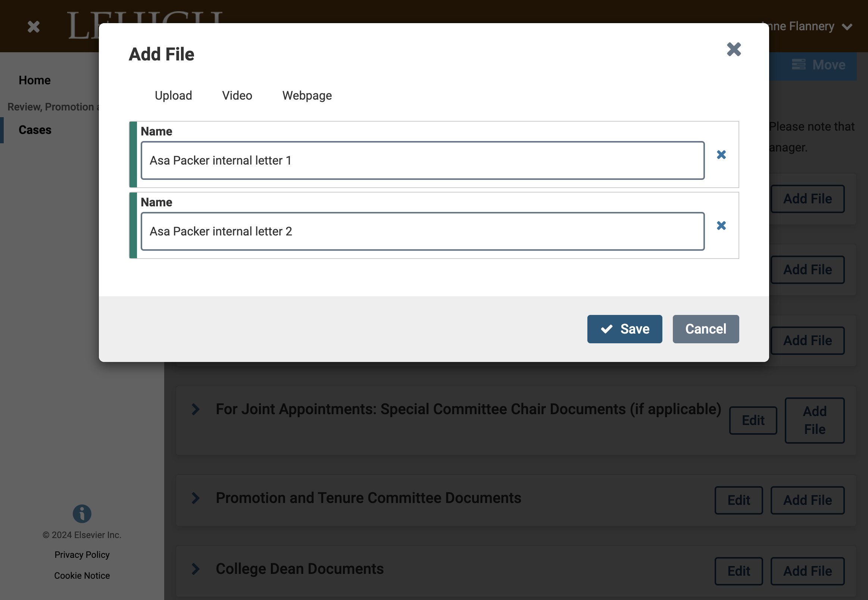The width and height of the screenshot is (868, 600).
Task: Switch to the Upload tab
Action: (x=173, y=96)
